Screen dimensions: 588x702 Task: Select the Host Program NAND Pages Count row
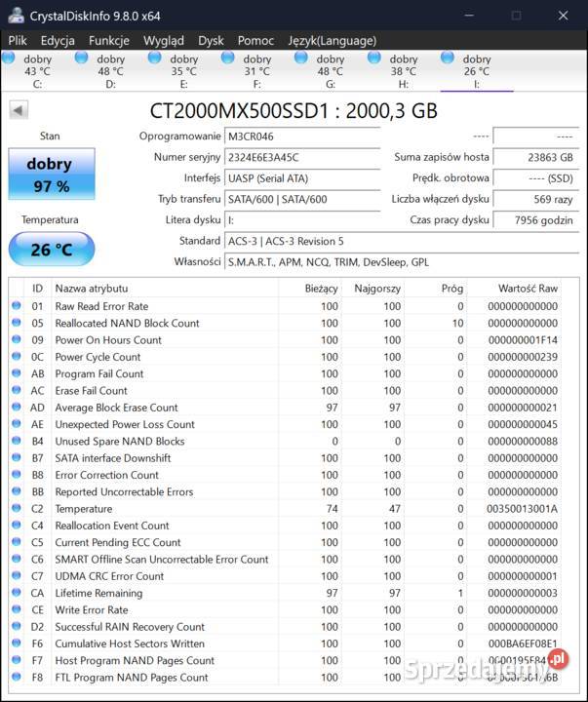[x=286, y=660]
